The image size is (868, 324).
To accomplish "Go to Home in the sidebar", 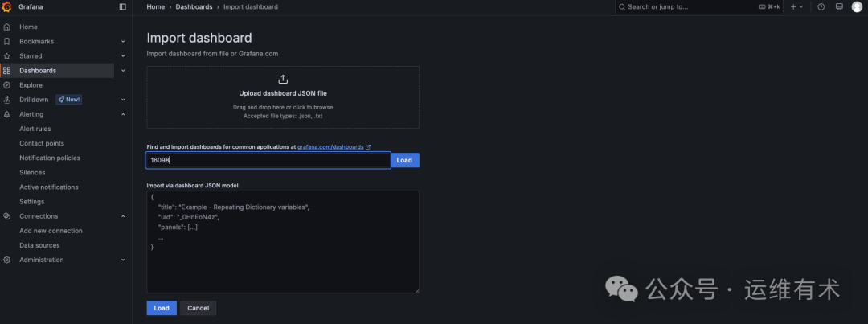I will pos(28,27).
